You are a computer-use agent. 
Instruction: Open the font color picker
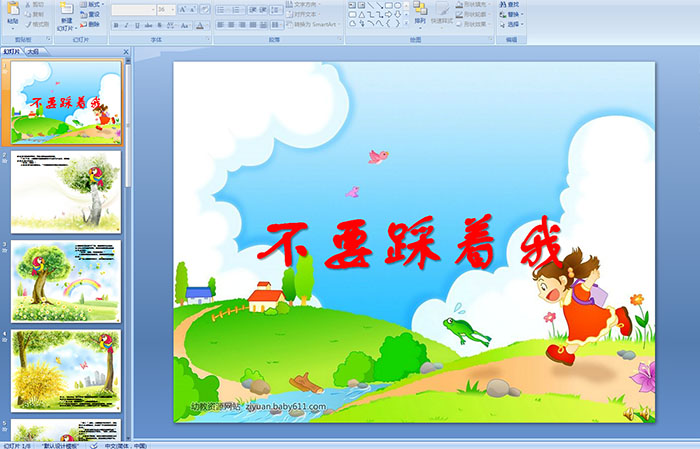(x=200, y=24)
